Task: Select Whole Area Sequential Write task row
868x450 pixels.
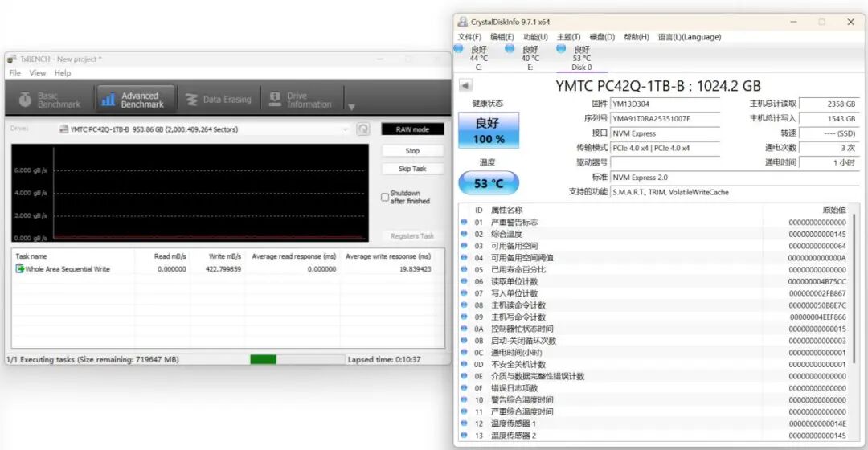Action: click(227, 269)
